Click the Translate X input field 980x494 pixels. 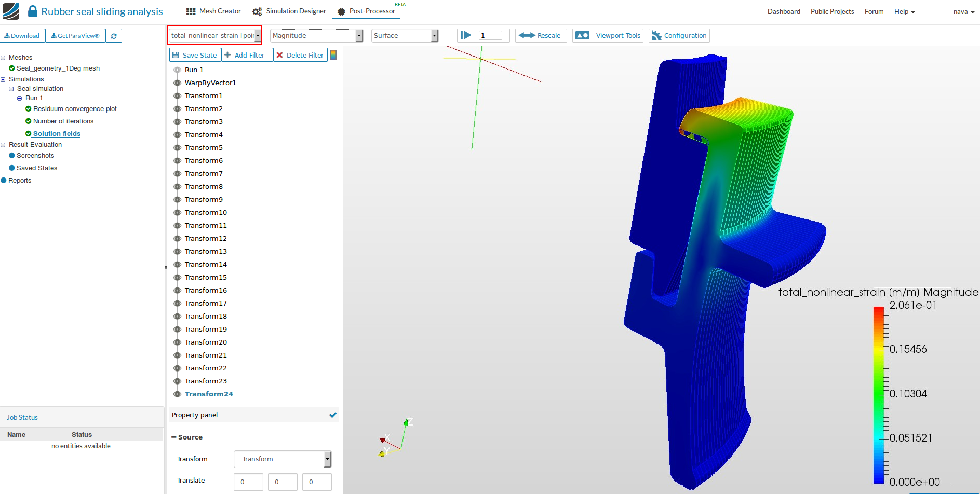pos(248,482)
